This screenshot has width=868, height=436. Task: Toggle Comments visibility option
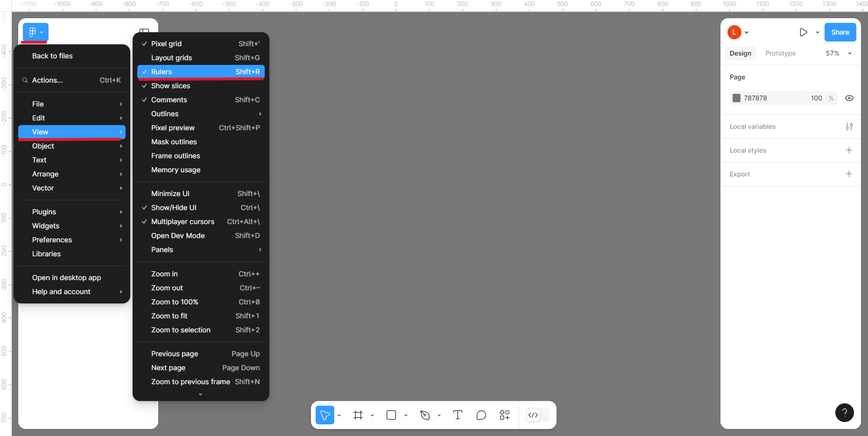(201, 100)
